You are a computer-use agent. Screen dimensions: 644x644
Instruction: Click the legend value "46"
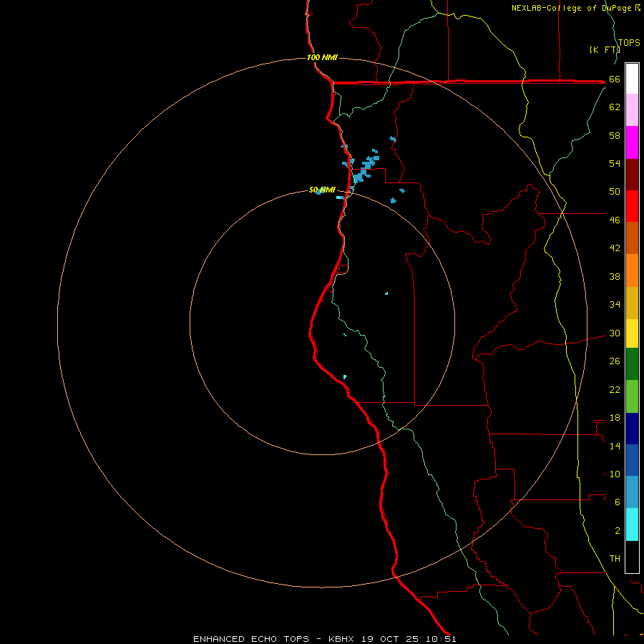pos(615,220)
